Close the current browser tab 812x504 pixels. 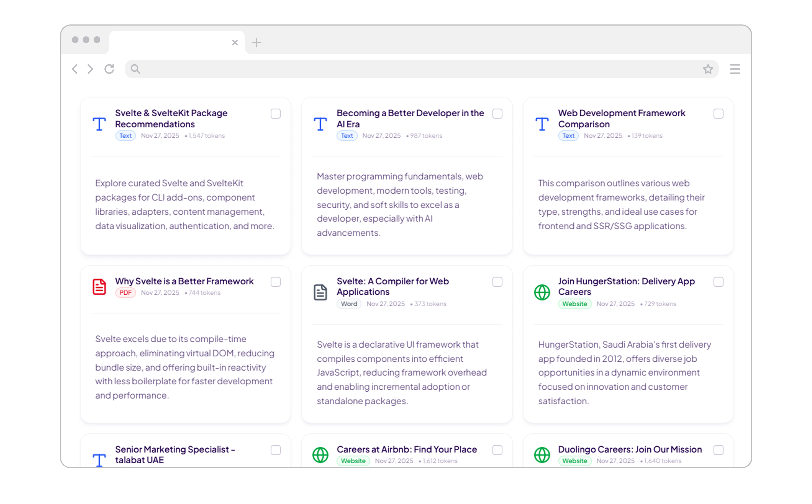(235, 42)
